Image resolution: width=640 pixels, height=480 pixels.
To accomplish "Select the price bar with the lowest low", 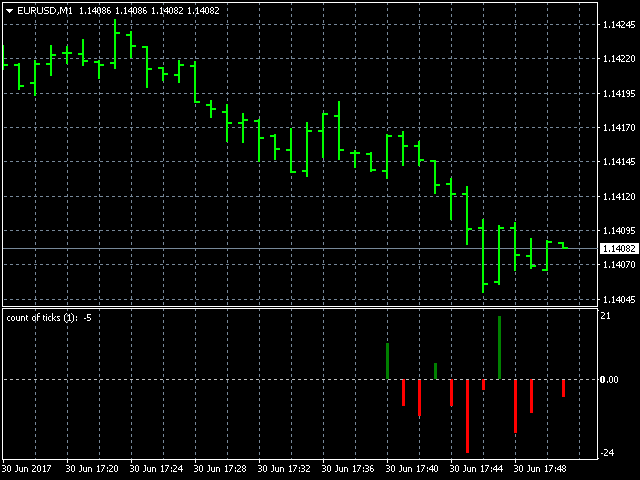I will pyautogui.click(x=483, y=256).
